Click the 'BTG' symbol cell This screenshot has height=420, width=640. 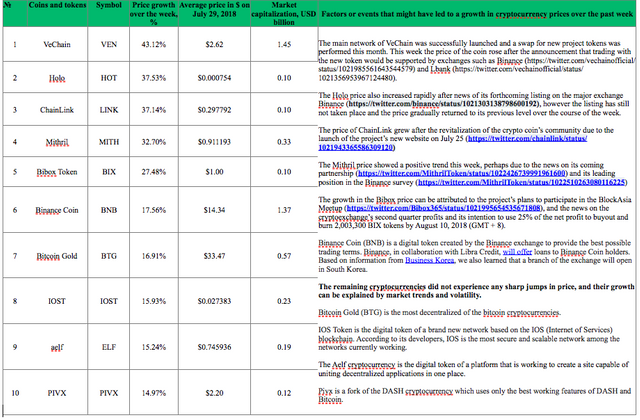(x=109, y=256)
